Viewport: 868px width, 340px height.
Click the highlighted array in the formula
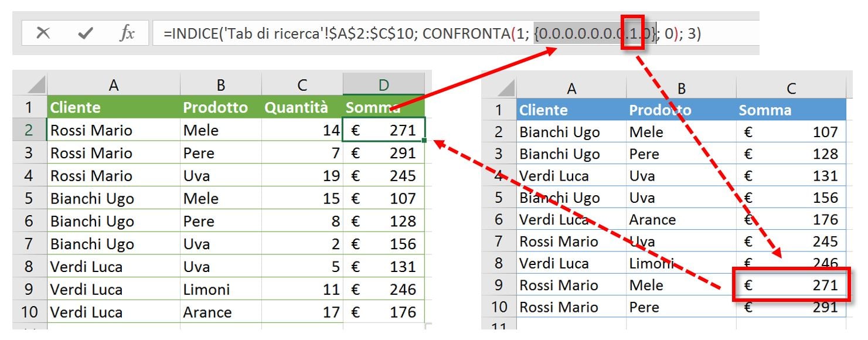click(x=594, y=34)
